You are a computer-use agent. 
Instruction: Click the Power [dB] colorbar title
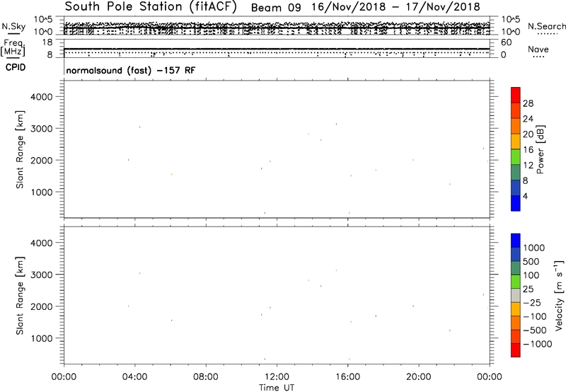click(540, 149)
